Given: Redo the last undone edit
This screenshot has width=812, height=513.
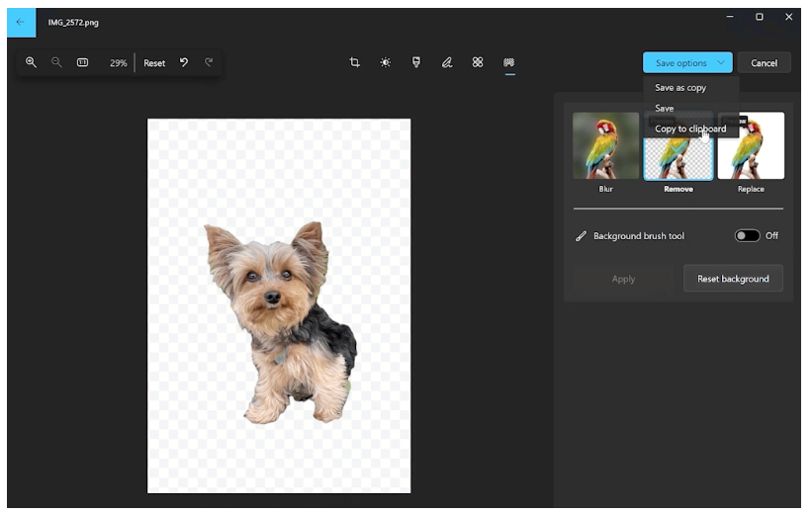Looking at the screenshot, I should (x=209, y=62).
